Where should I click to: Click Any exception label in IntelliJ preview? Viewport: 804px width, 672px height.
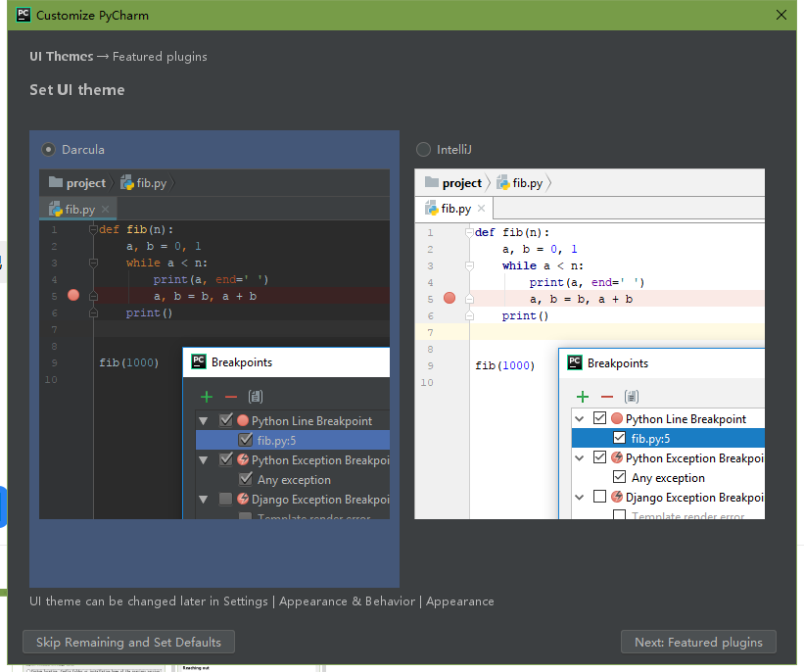668,478
